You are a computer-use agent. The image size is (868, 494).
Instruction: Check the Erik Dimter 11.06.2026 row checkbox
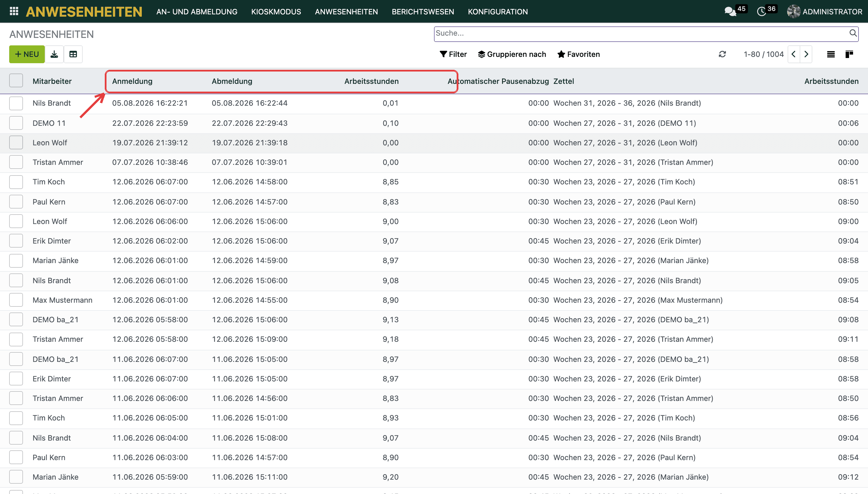tap(16, 379)
